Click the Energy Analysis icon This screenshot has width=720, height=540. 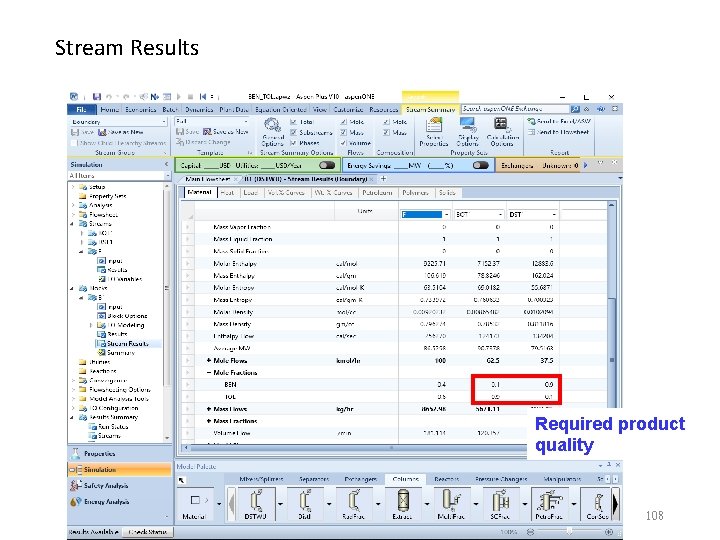75,502
